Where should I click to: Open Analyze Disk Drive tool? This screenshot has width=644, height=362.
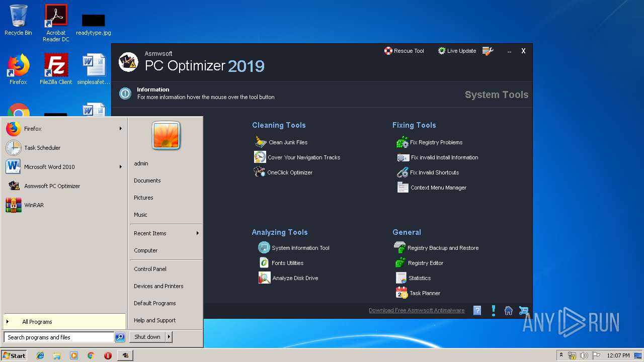[x=288, y=278]
